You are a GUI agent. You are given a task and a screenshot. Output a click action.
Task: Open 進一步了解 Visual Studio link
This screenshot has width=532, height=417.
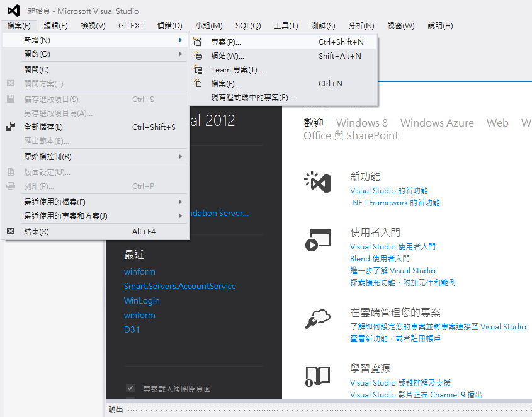393,271
